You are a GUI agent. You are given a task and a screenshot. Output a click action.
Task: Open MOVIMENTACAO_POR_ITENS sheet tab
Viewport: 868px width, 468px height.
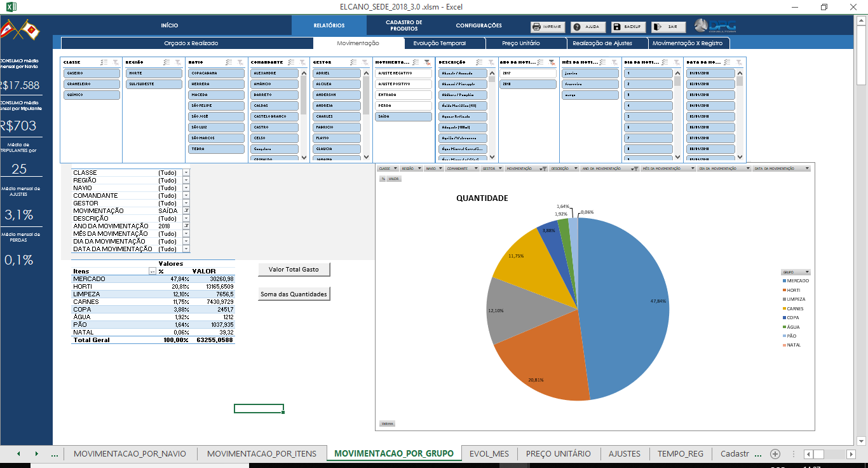pyautogui.click(x=261, y=453)
